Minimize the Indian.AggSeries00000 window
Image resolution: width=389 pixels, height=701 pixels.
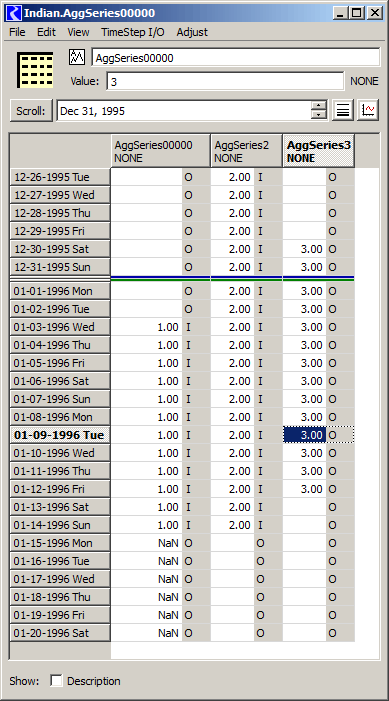click(340, 13)
